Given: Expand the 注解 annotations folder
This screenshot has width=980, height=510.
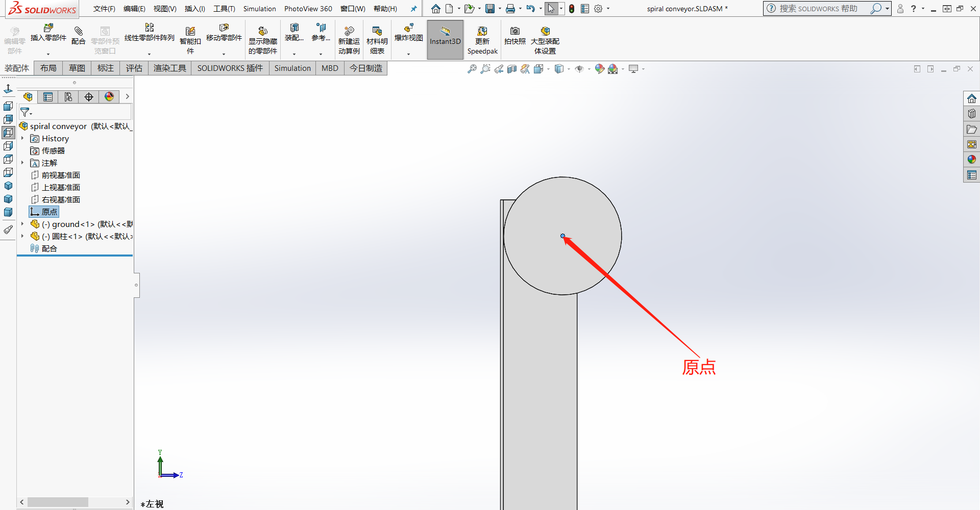Looking at the screenshot, I should (22, 163).
